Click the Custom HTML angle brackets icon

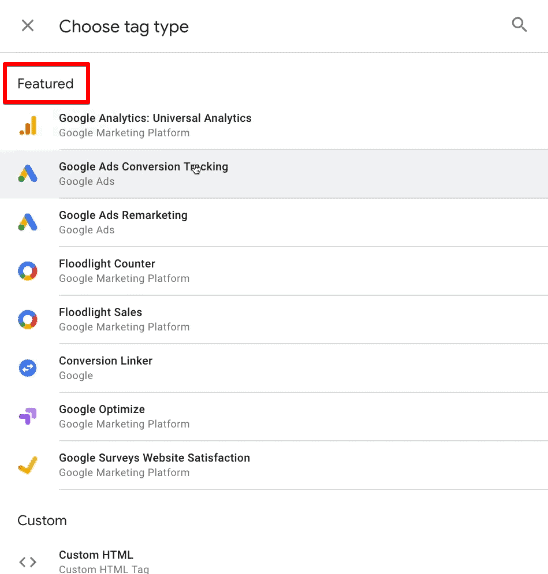pyautogui.click(x=28, y=562)
